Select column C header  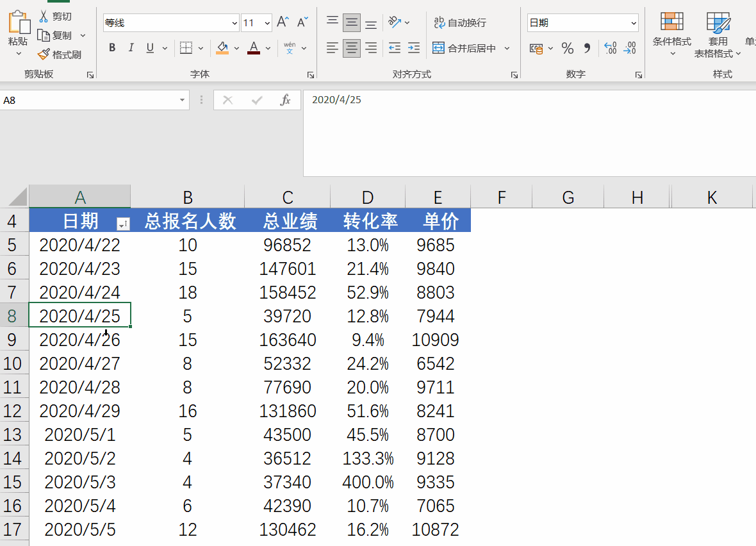click(288, 197)
